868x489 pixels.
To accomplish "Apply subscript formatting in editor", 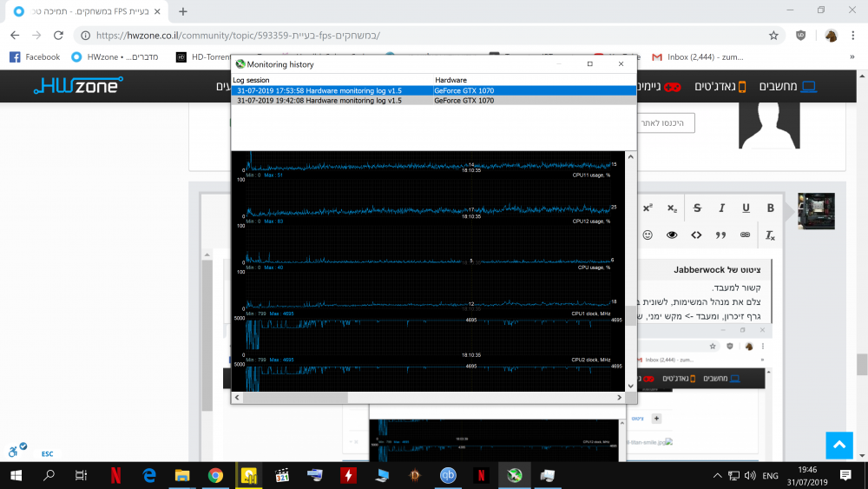I will (x=672, y=208).
